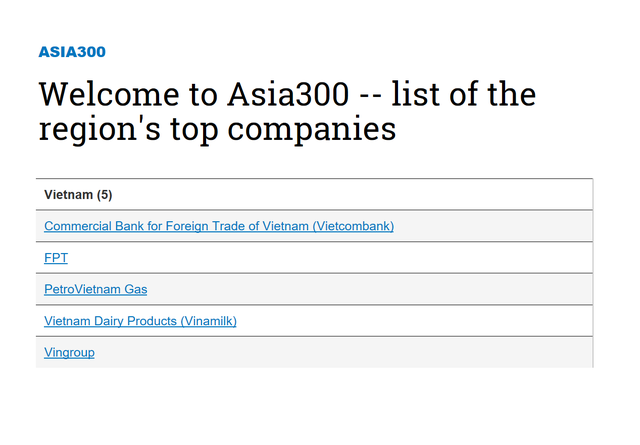The height and width of the screenshot is (445, 640).
Task: Click the (5) count beside Vietnam
Action: (105, 194)
